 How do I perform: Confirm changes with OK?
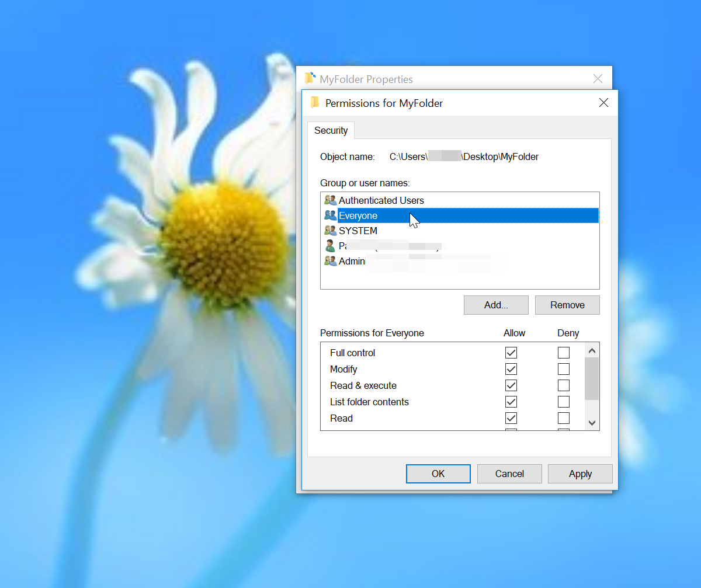pos(438,474)
